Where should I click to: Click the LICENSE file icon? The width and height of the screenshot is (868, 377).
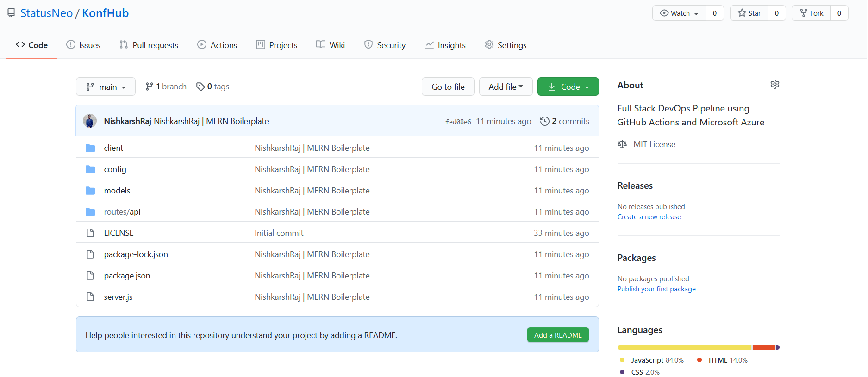[x=90, y=233]
